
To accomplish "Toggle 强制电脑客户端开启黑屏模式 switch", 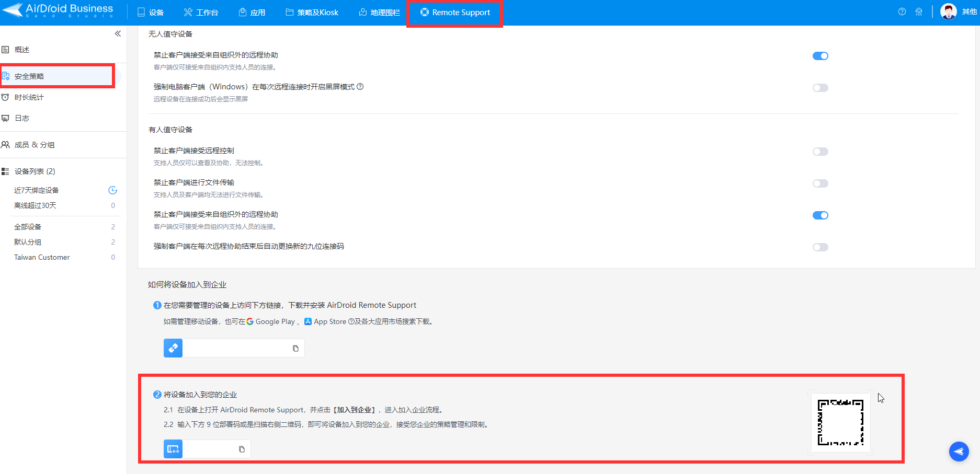I will pos(820,88).
